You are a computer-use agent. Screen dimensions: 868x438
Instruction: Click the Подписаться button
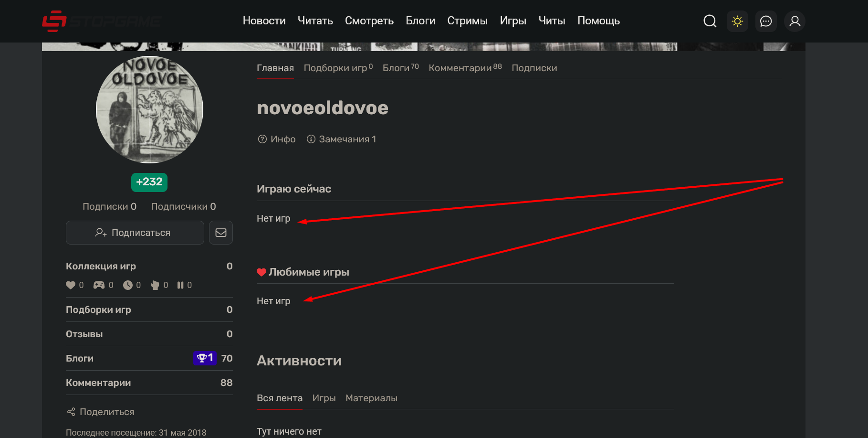click(135, 233)
